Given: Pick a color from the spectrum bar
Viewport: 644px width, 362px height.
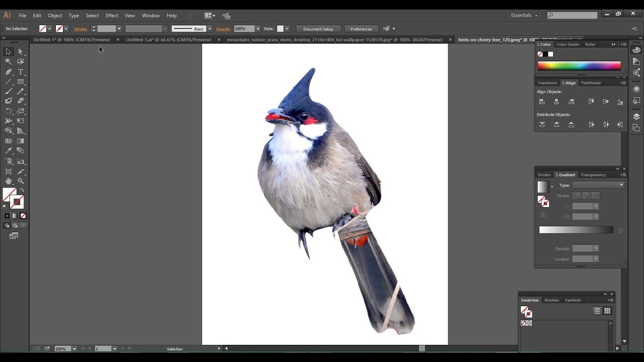Looking at the screenshot, I should tap(579, 65).
